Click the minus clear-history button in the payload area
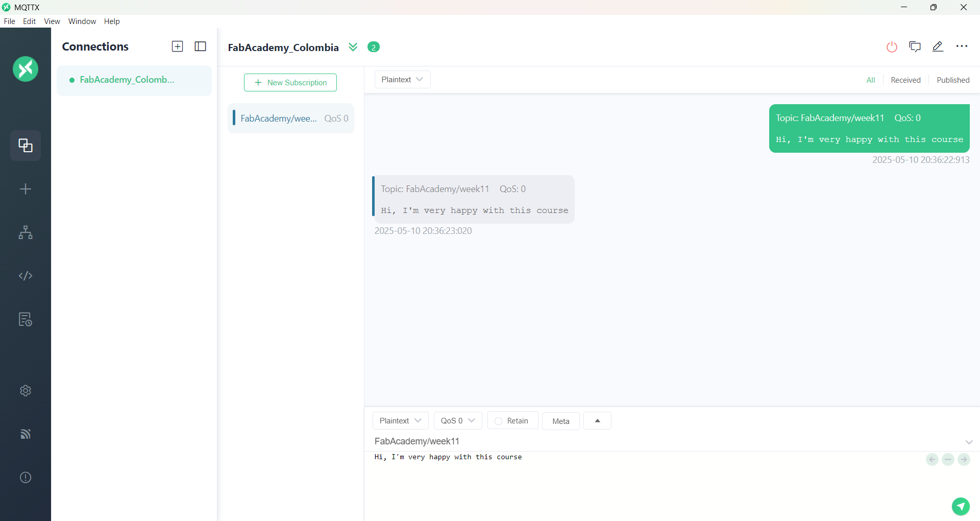The height and width of the screenshot is (521, 980). click(948, 460)
